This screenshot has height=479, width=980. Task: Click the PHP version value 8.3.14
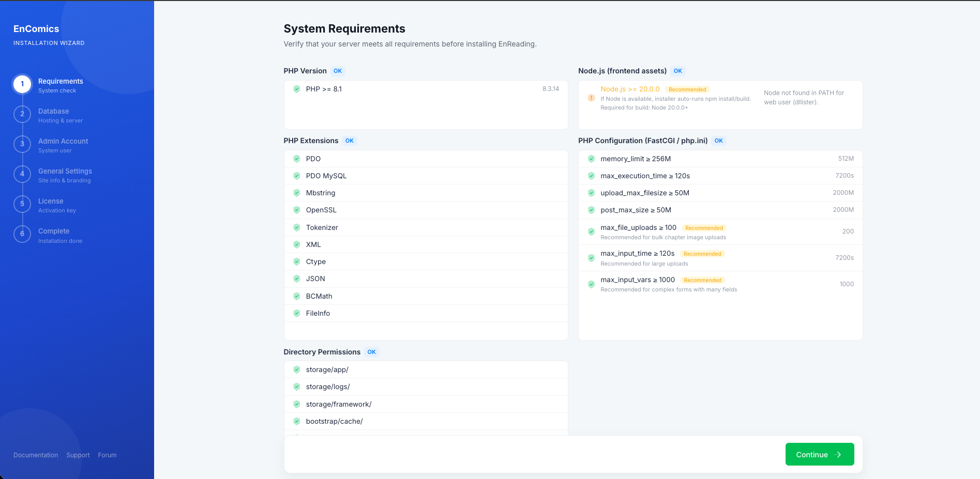(551, 89)
